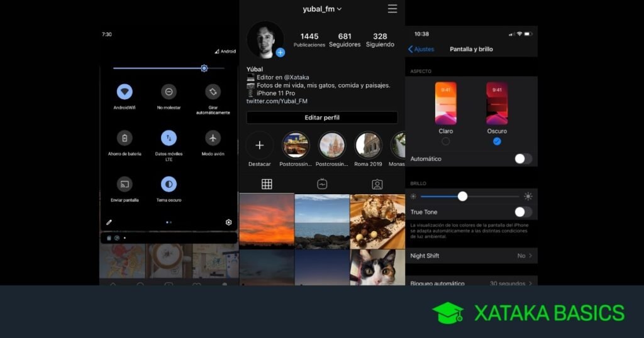Click the @Xataka mention in bio
The image size is (644, 338).
[x=297, y=77]
